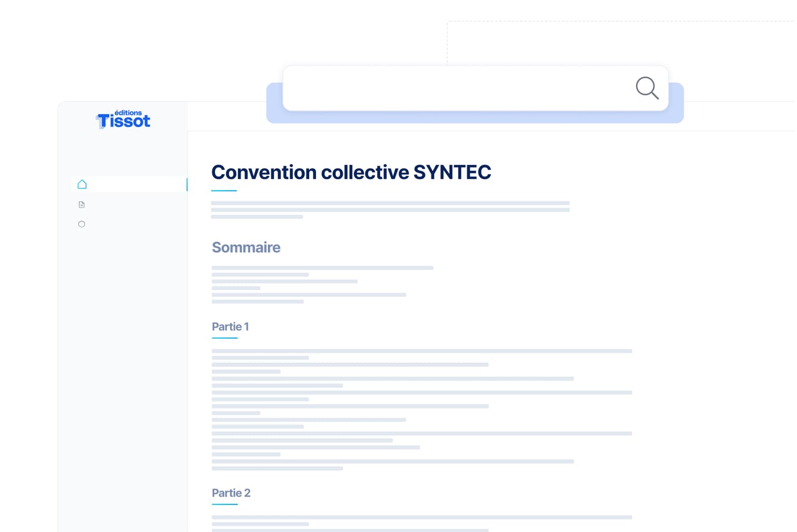Screen dimensions: 797x532
Task: Click the teal underline beneath the SYNTEC title
Action: point(224,191)
